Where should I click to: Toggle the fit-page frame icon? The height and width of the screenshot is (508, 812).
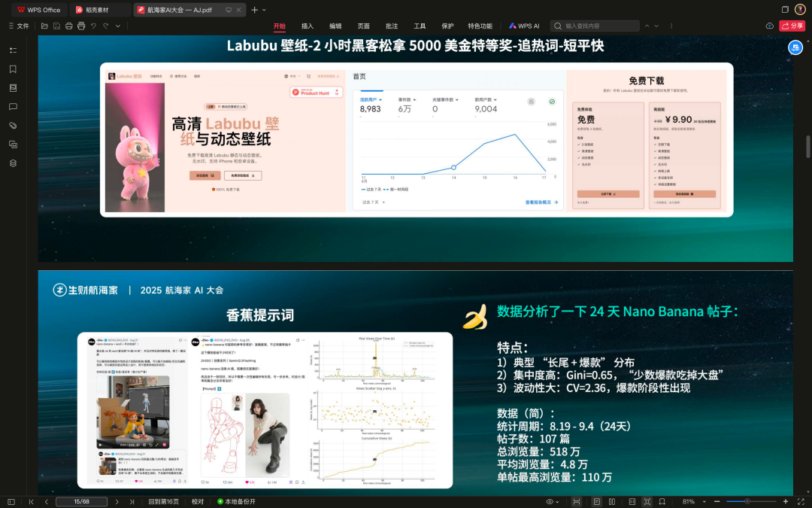tap(647, 502)
